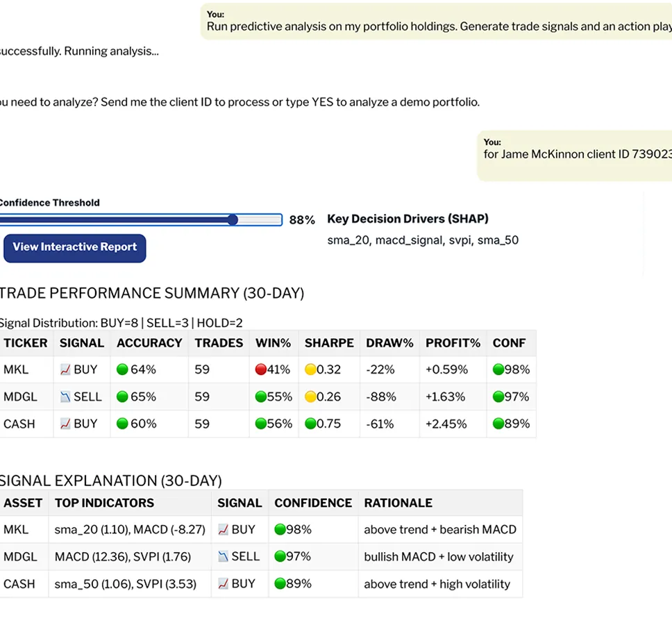Click the +1.63% profit value
The image size is (672, 625).
445,397
